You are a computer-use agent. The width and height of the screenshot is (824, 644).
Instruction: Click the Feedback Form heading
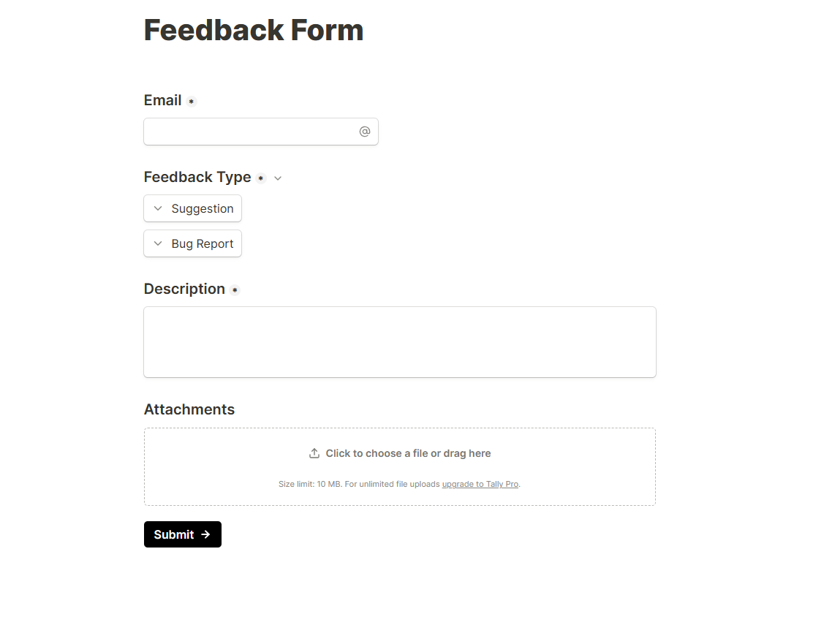[x=253, y=30]
